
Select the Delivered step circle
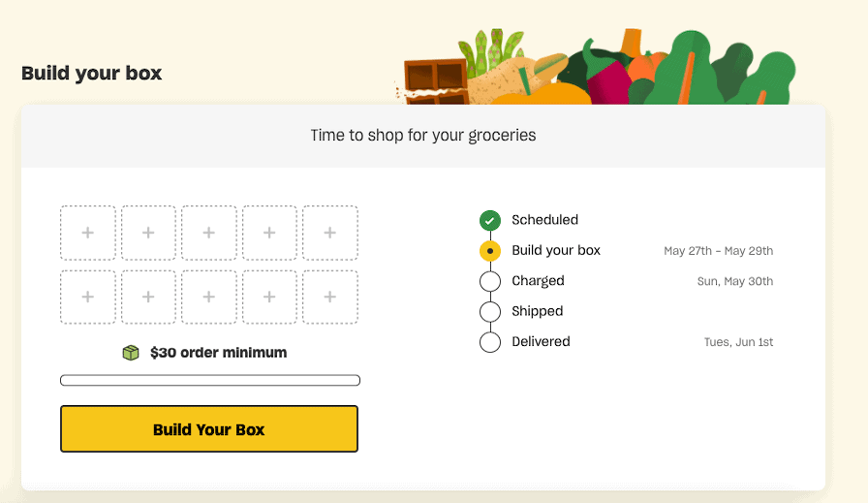pos(490,342)
